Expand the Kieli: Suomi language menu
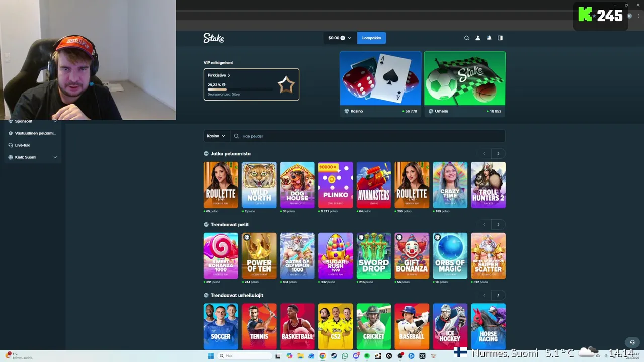This screenshot has height=362, width=644. [x=55, y=157]
